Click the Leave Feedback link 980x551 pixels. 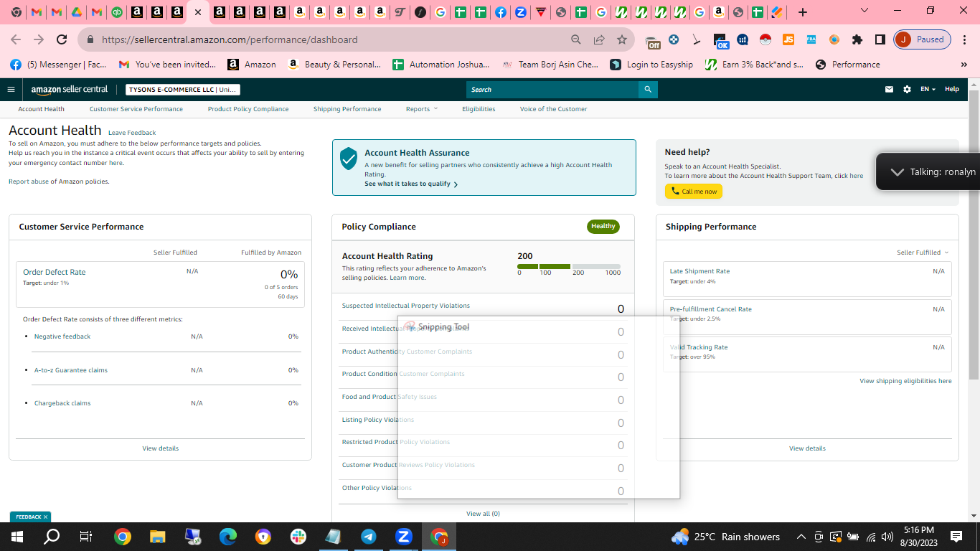click(132, 133)
